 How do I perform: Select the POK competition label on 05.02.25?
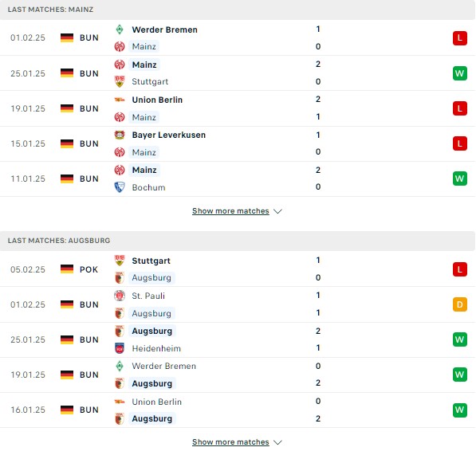(89, 269)
